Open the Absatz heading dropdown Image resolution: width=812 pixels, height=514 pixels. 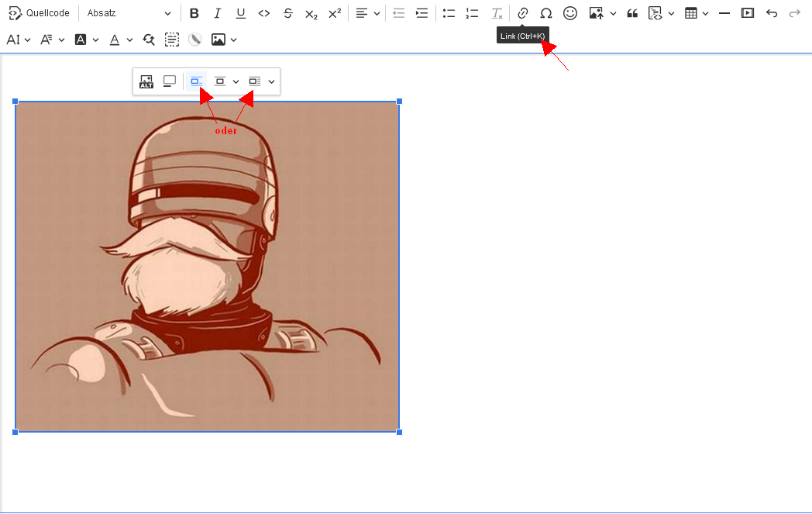129,13
